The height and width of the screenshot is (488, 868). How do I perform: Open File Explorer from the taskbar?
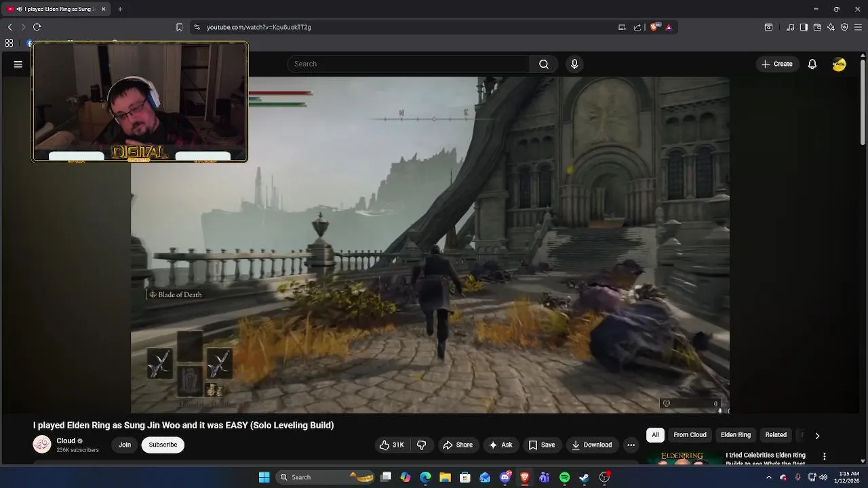click(445, 477)
